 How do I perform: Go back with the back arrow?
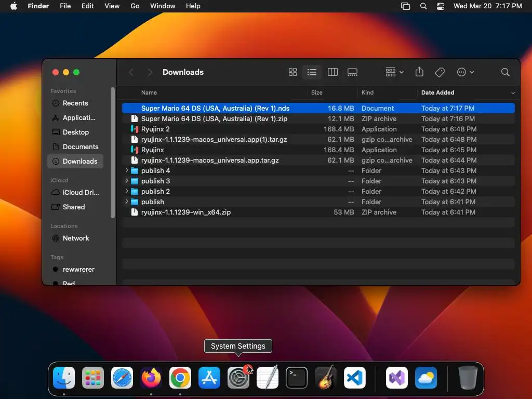(x=131, y=72)
